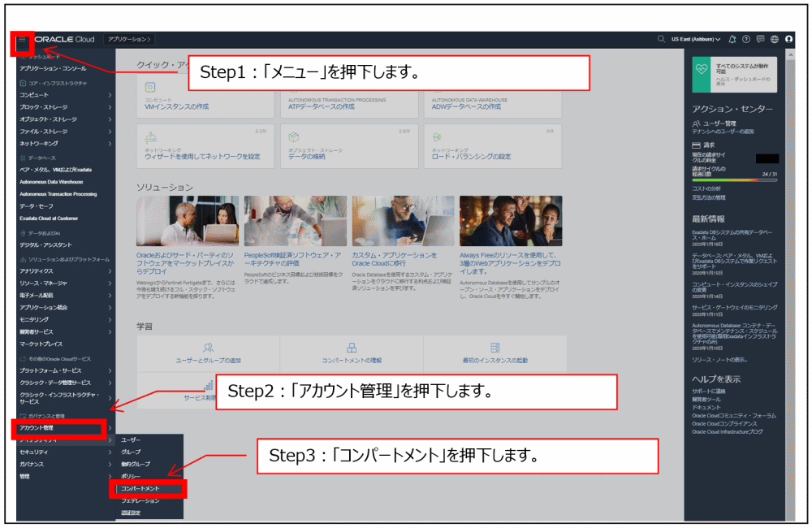Click the 請求 billing card icon
This screenshot has width=812, height=528.
[697, 145]
